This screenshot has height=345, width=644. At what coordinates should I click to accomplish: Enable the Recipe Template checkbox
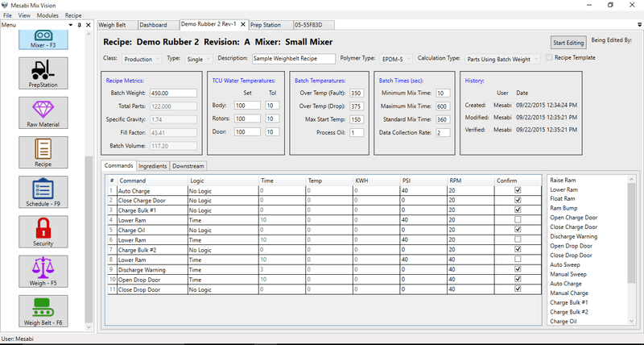click(x=549, y=57)
